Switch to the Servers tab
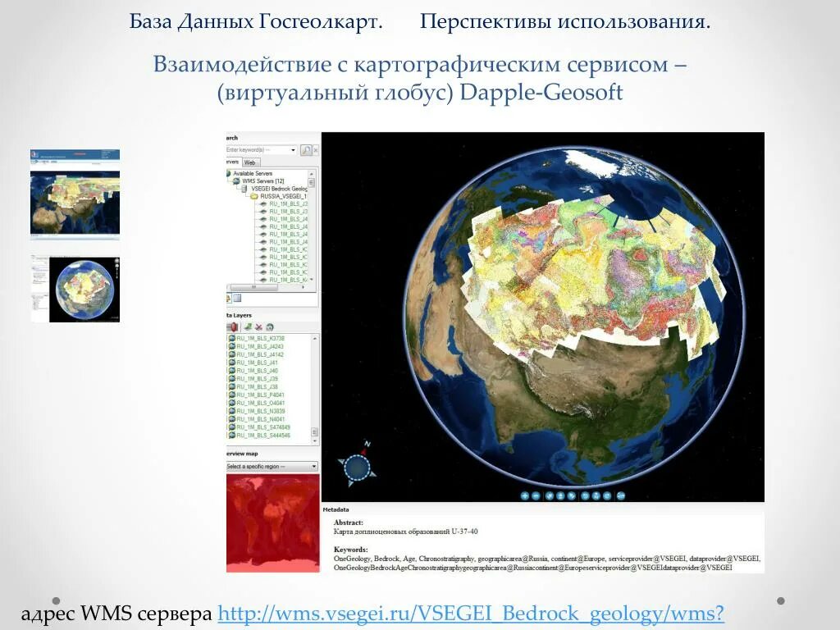The height and width of the screenshot is (630, 840). point(232,162)
